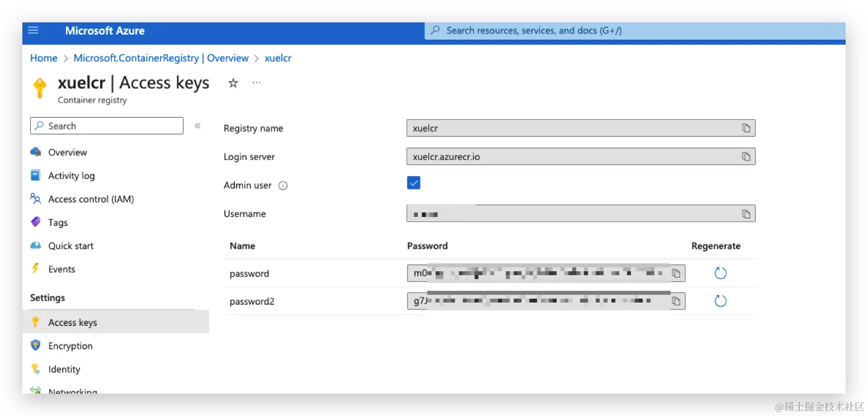Open Encryption settings

70,346
